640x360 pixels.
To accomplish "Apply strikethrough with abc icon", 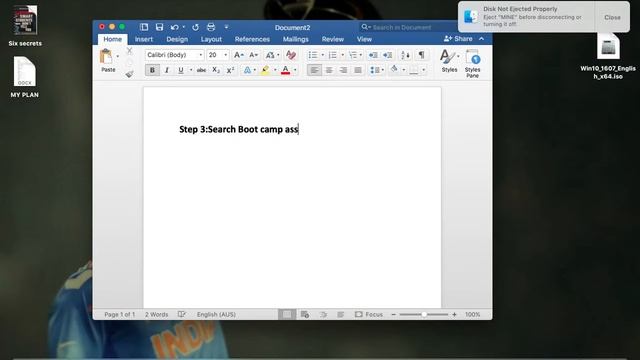I will pyautogui.click(x=201, y=70).
